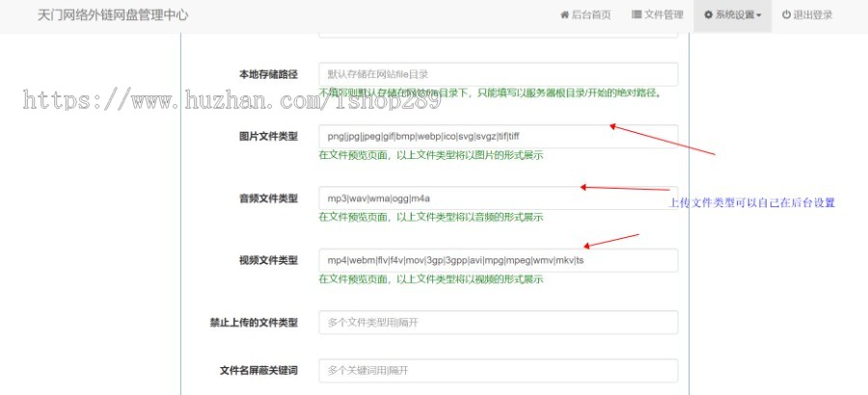
Task: Open 后台首页 from the navbar
Action: coord(585,15)
